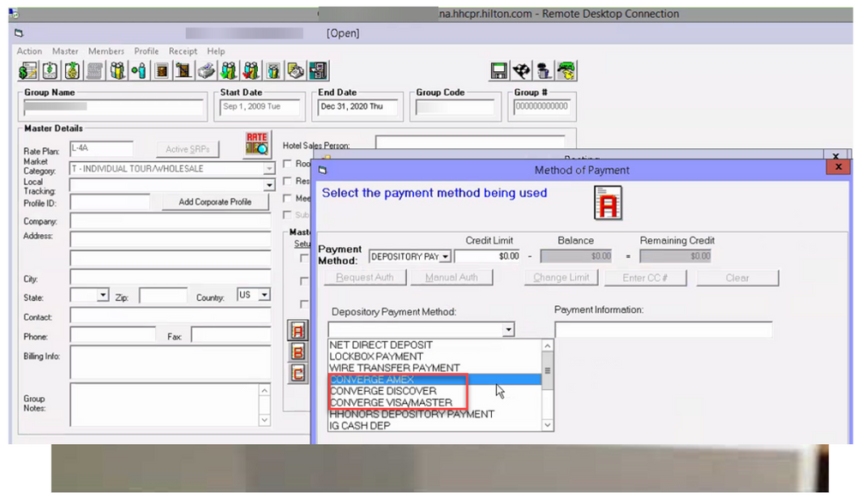The width and height of the screenshot is (863, 504).
Task: Click the folio B icon button
Action: [x=299, y=351]
